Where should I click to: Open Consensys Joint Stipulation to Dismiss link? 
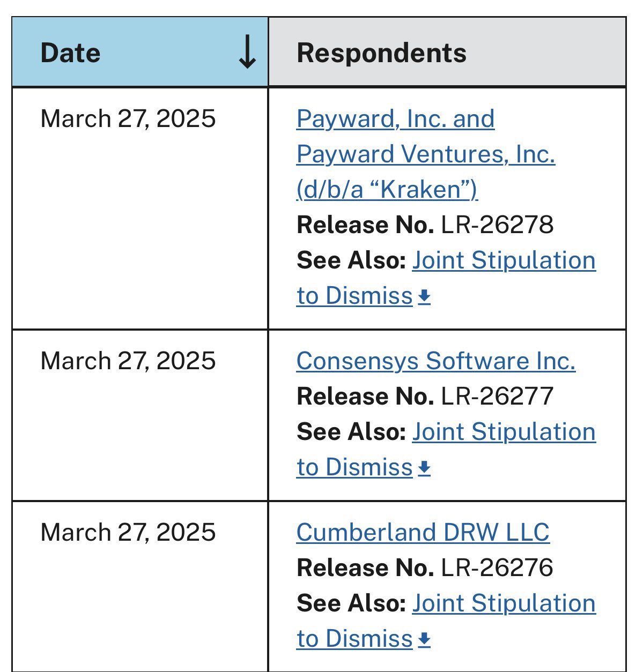(503, 432)
